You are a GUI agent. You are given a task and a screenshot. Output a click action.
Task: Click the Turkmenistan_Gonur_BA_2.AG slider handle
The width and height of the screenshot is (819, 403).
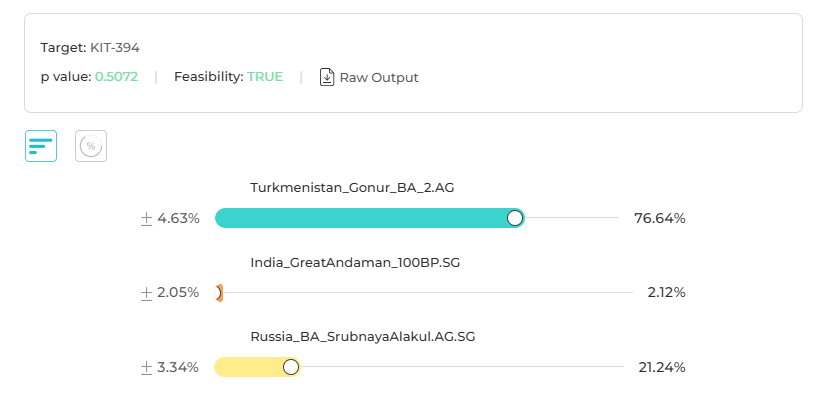[515, 218]
